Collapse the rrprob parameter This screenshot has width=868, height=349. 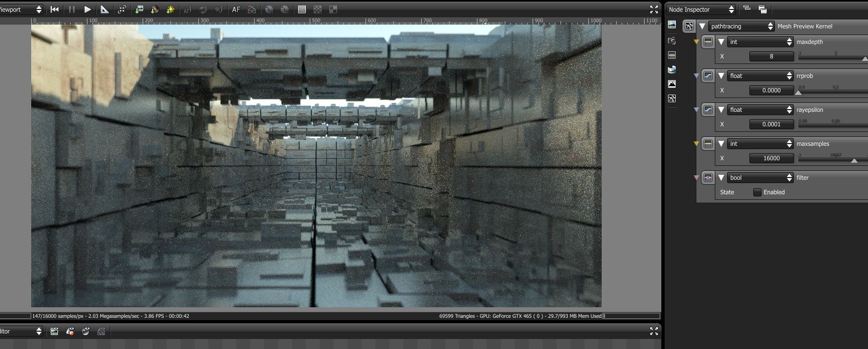pyautogui.click(x=721, y=76)
